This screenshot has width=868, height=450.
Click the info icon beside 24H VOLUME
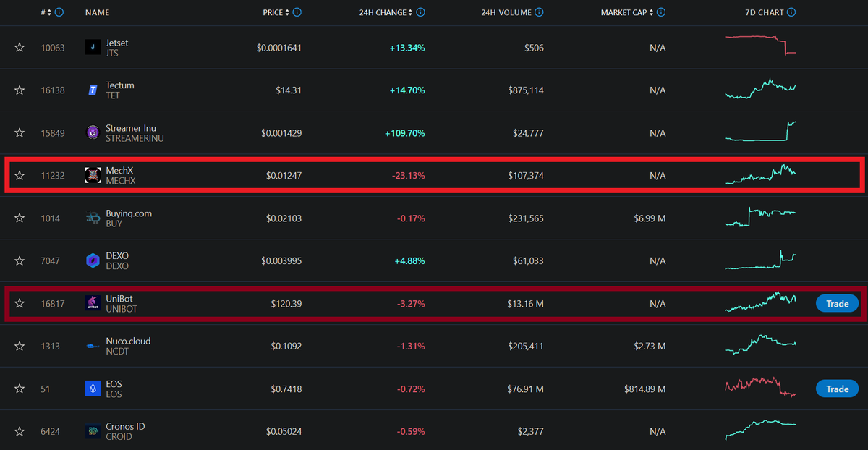[539, 12]
